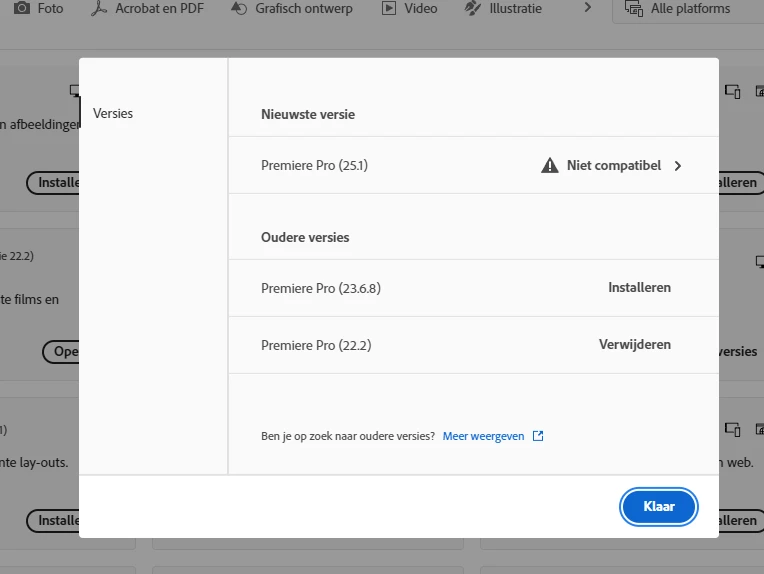Install Premiere Pro (23.6.8)
The height and width of the screenshot is (574, 764).
[x=639, y=287]
